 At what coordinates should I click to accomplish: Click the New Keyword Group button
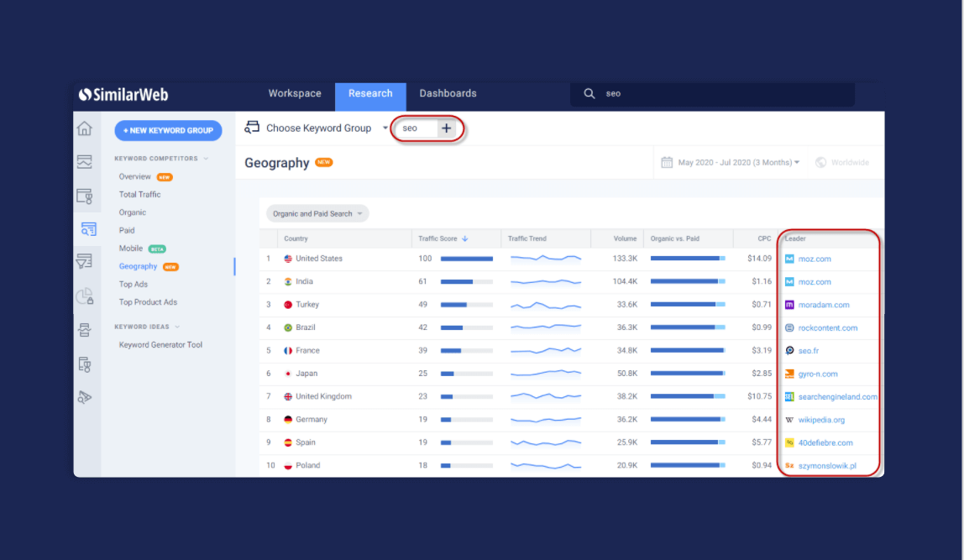(168, 130)
